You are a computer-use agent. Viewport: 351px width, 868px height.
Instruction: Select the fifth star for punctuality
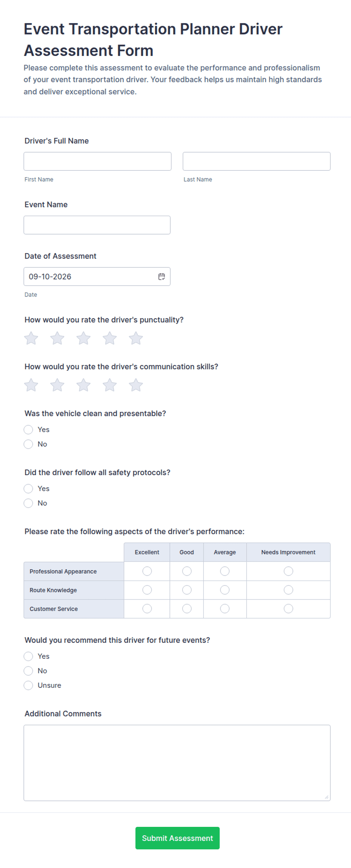[x=136, y=338]
